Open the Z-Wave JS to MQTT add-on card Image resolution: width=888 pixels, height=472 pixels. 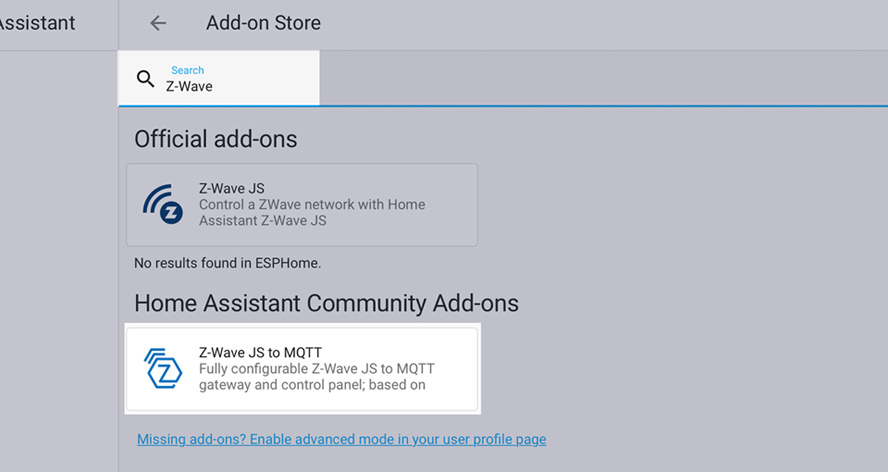tap(302, 369)
